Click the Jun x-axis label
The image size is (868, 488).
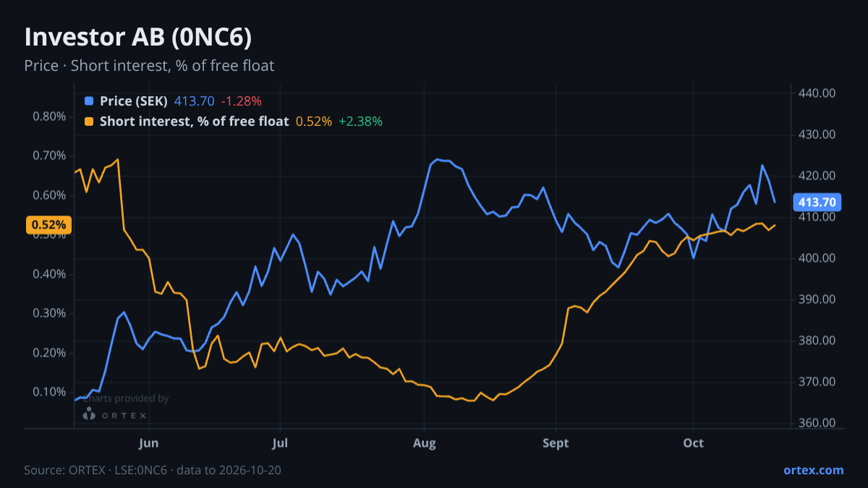pos(148,443)
